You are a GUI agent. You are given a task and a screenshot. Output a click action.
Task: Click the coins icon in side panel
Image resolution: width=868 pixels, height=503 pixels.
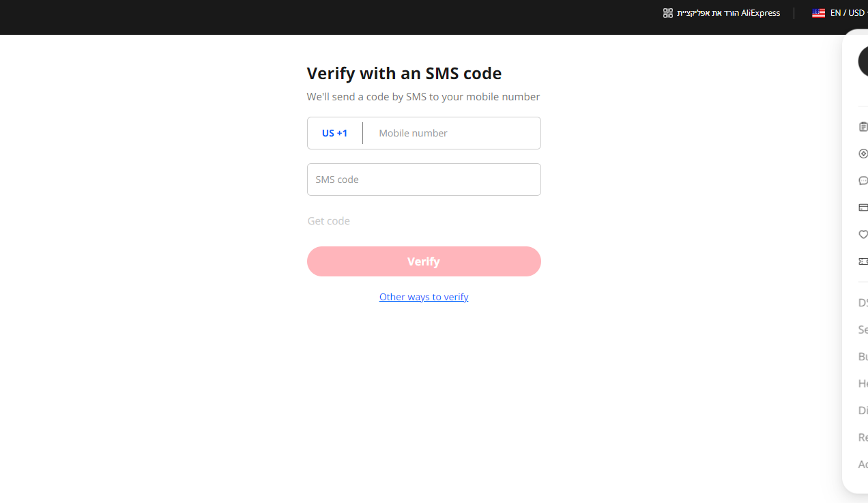[x=863, y=154]
